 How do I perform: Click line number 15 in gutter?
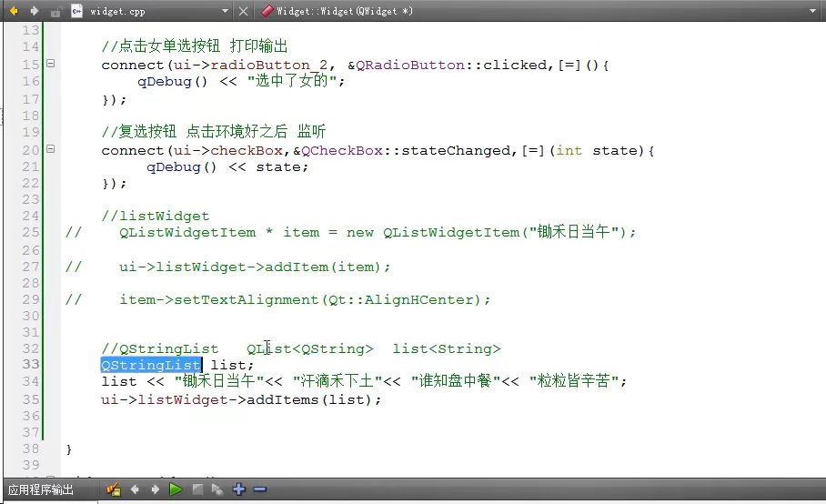point(31,65)
